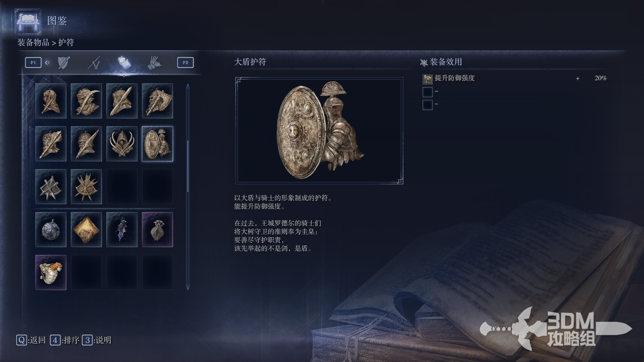Screen dimensions: 644x362
Task: Select the red-haired figure talisman
Action: pyautogui.click(x=51, y=273)
